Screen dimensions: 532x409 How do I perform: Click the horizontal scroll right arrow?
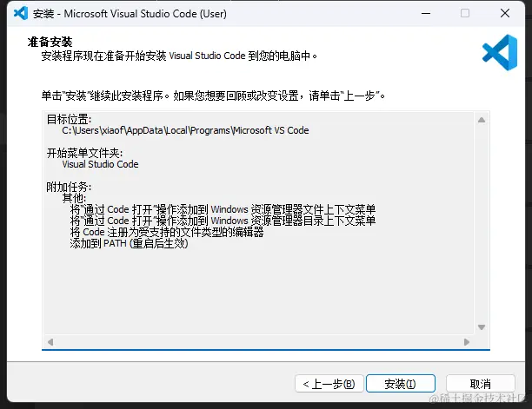[x=467, y=342]
